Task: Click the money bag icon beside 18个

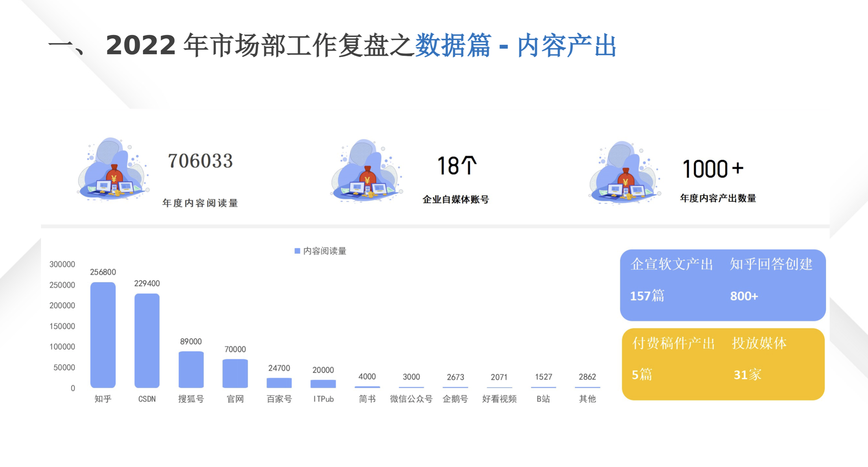Action: pyautogui.click(x=367, y=171)
